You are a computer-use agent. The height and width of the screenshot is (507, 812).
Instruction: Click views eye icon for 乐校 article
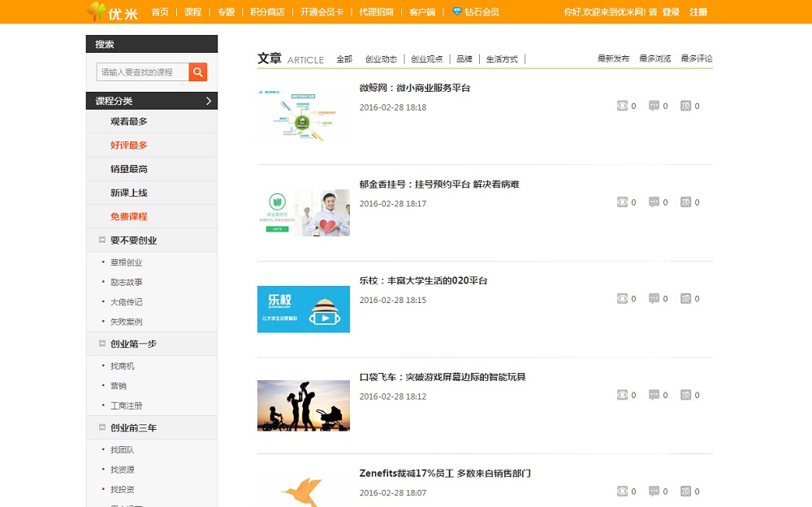click(622, 299)
